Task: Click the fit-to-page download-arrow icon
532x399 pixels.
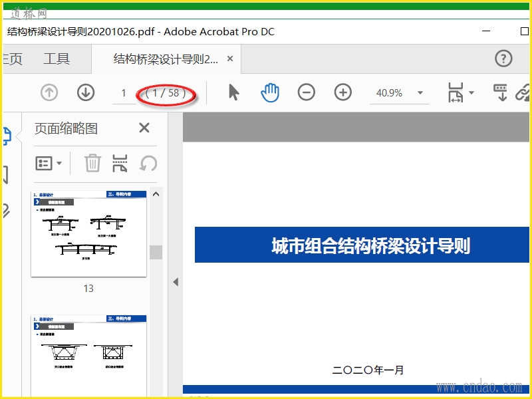Action: pyautogui.click(x=501, y=92)
